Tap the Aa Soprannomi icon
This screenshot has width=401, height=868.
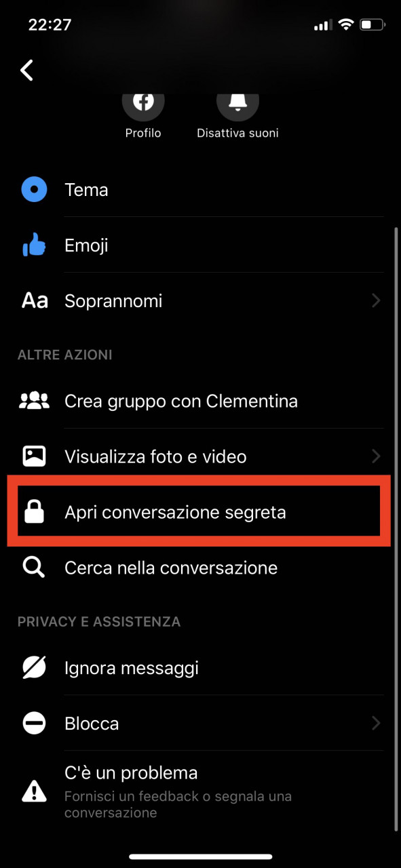coord(35,301)
